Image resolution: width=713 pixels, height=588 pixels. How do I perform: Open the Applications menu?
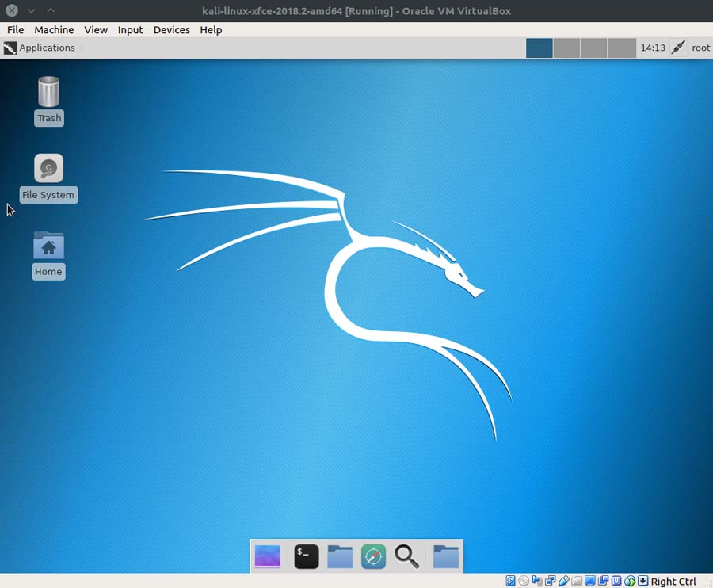(x=40, y=48)
